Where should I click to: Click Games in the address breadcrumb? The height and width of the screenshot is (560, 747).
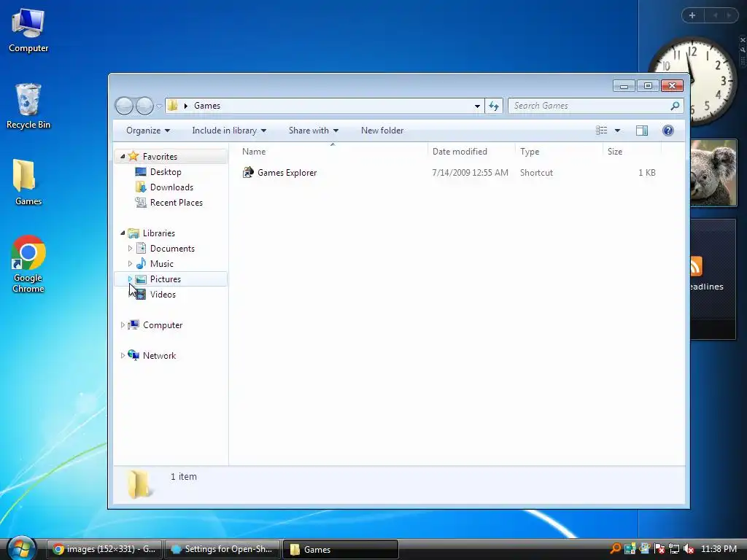(x=206, y=106)
